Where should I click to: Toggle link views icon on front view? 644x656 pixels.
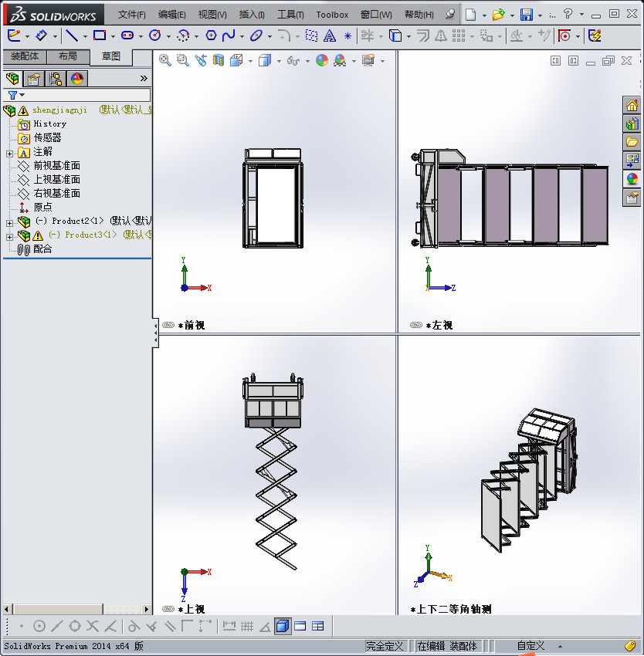[168, 325]
